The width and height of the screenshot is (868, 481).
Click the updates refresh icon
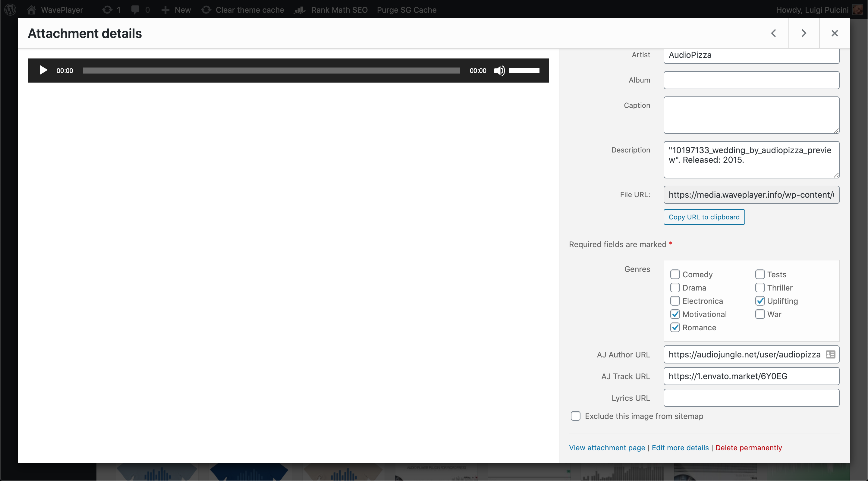pos(107,9)
